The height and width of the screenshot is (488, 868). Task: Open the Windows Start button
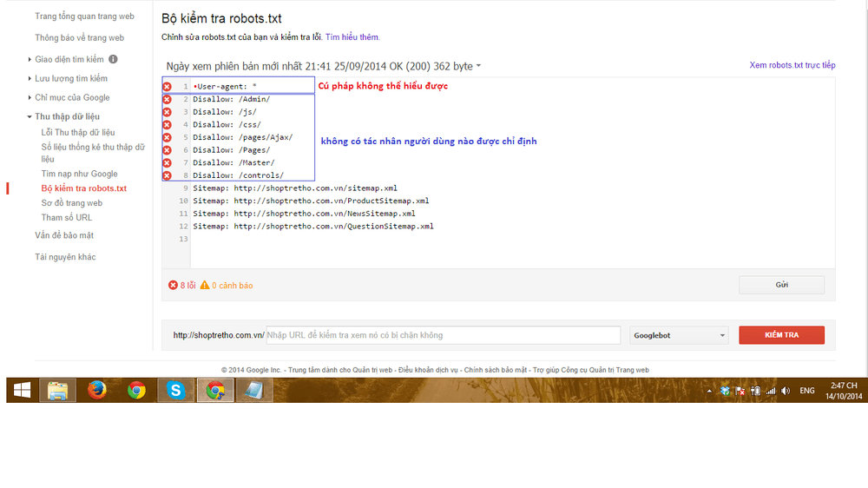pyautogui.click(x=23, y=390)
